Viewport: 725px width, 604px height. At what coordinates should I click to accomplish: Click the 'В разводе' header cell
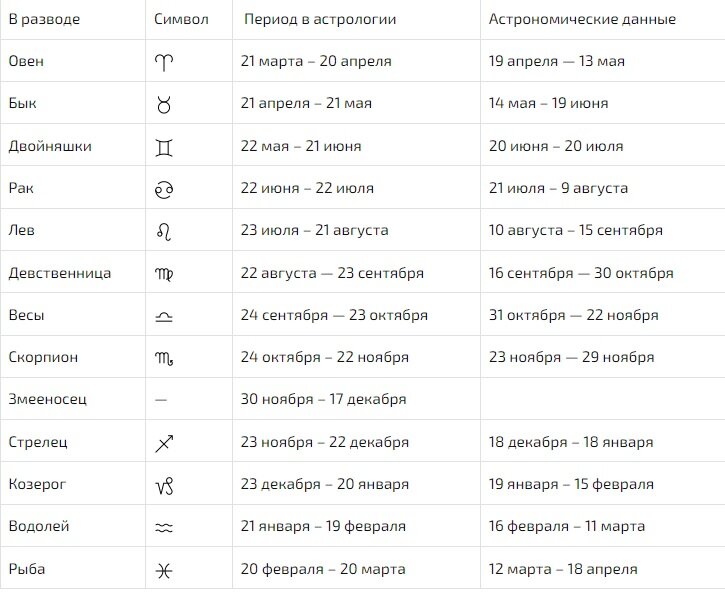point(44,19)
